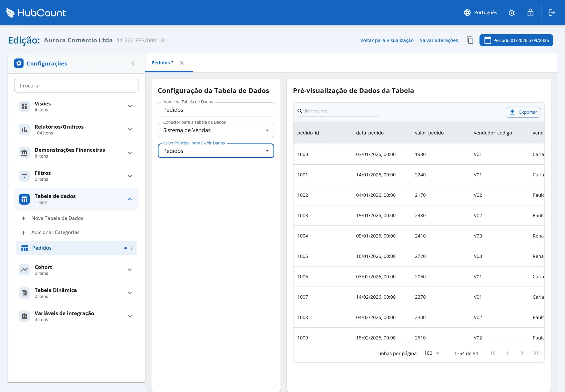Open the Linhas por página dropdown

(432, 353)
